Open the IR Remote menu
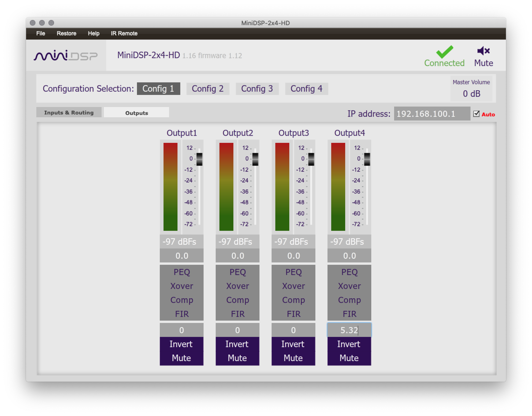This screenshot has height=416, width=532. pos(124,33)
